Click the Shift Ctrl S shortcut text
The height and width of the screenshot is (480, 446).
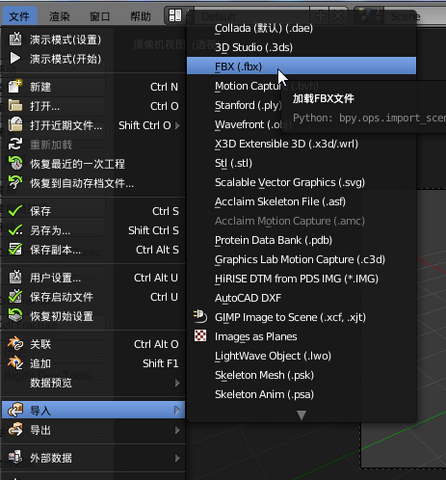tap(153, 230)
